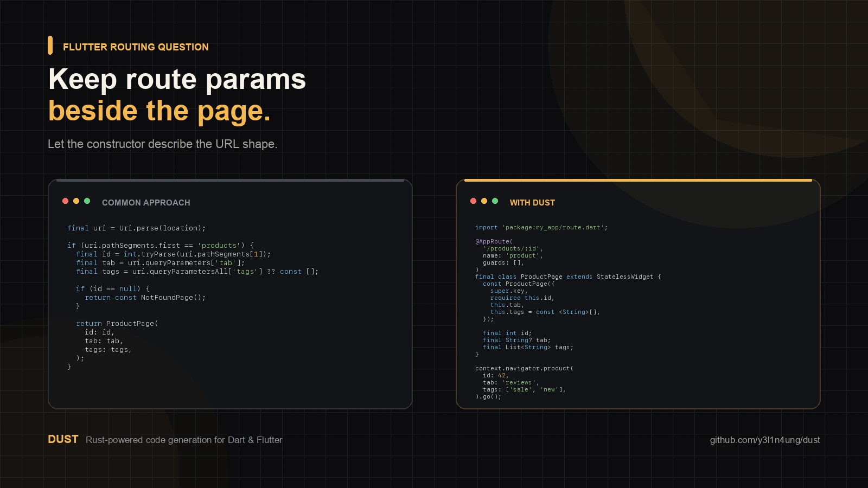Click the 'Keep route params' headline
This screenshot has height=488, width=868.
(x=177, y=79)
